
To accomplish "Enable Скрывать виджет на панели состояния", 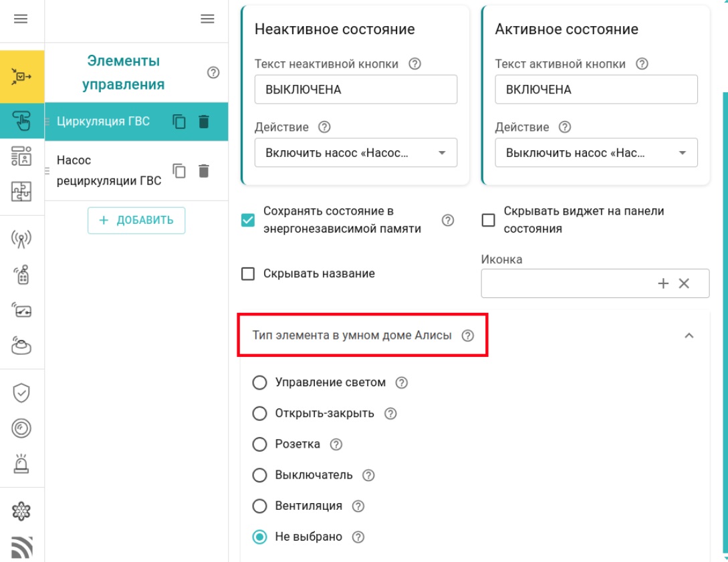I will [489, 220].
